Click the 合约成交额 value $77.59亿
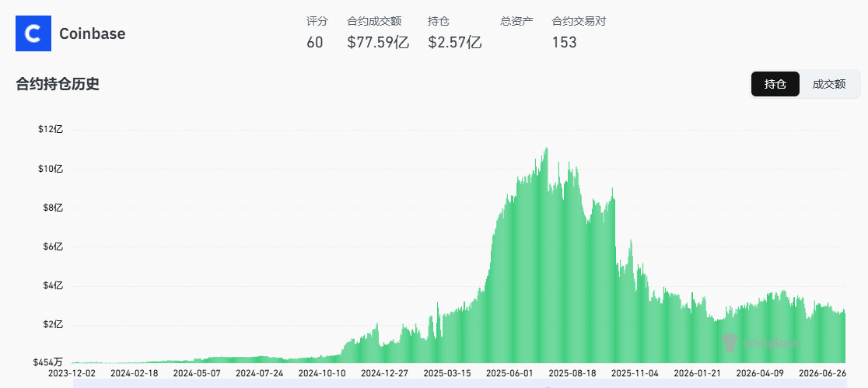This screenshot has height=388, width=868. (x=378, y=42)
